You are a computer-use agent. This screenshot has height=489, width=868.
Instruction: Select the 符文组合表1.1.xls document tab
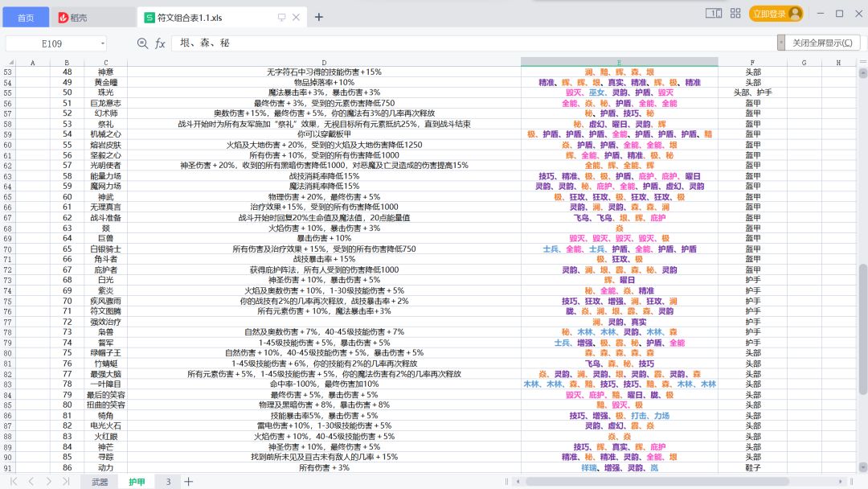pos(190,18)
